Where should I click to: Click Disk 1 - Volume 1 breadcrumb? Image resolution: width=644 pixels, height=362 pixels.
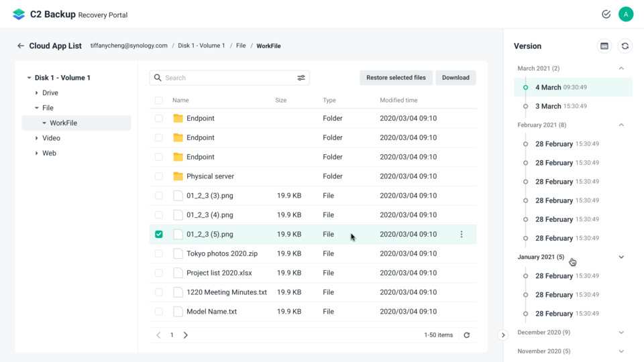coord(201,46)
